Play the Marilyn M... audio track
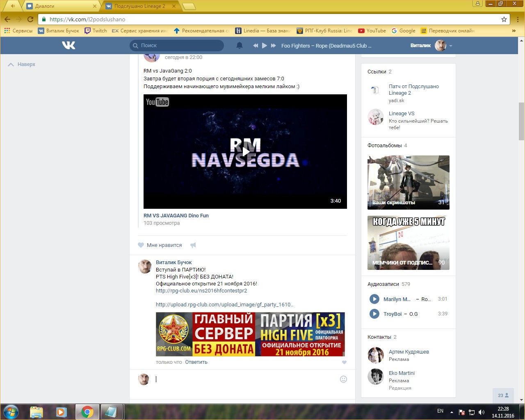The image size is (525, 420). 374,299
